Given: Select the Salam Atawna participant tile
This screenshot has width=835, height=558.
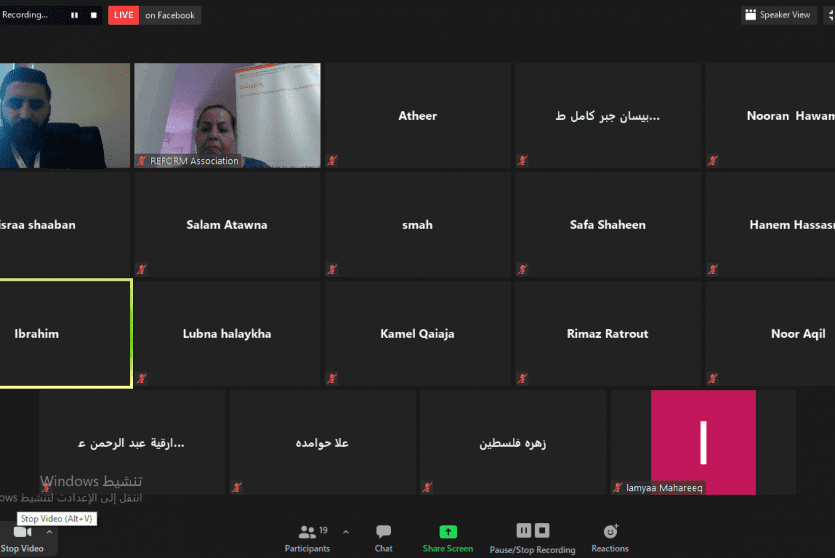Looking at the screenshot, I should [x=227, y=225].
